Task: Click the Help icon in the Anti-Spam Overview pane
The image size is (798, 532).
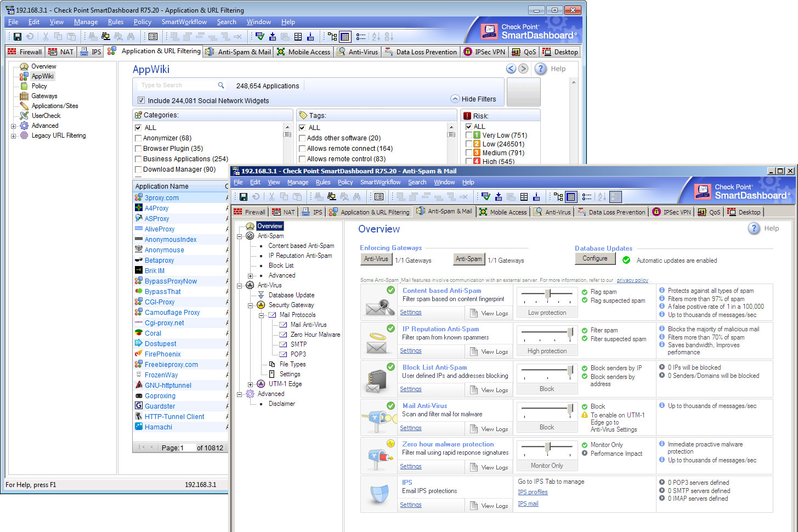Action: point(754,228)
